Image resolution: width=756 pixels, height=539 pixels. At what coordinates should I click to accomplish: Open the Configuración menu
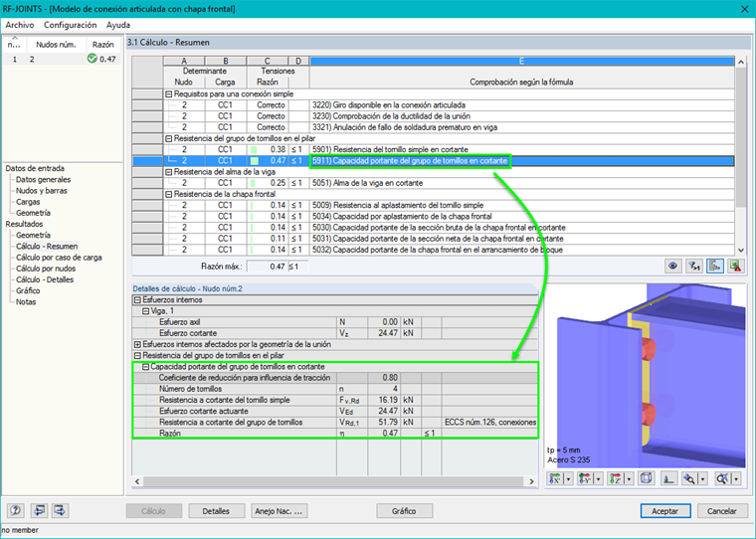tap(71, 25)
